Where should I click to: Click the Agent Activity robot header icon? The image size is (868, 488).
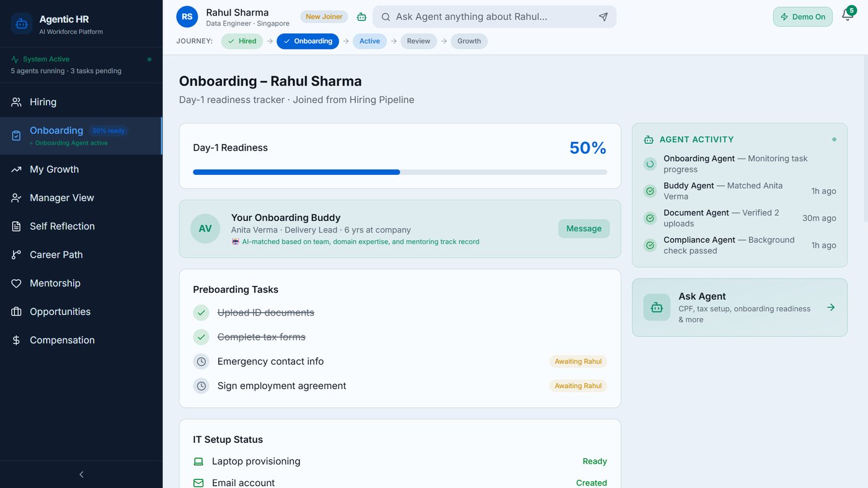pos(649,140)
